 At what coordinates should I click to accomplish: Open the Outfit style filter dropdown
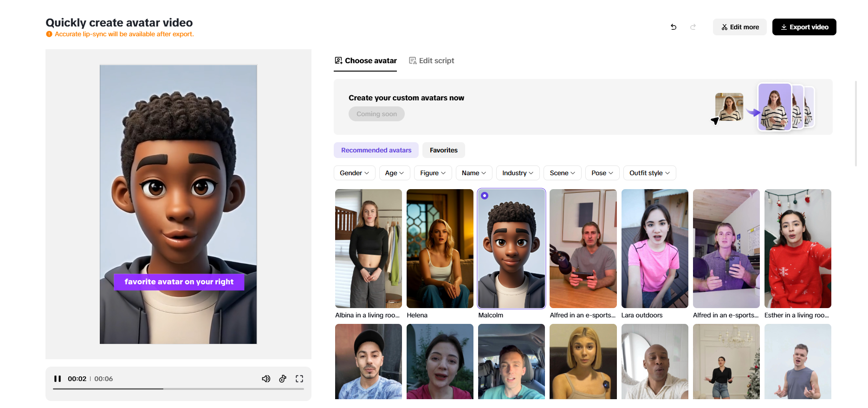click(x=650, y=173)
